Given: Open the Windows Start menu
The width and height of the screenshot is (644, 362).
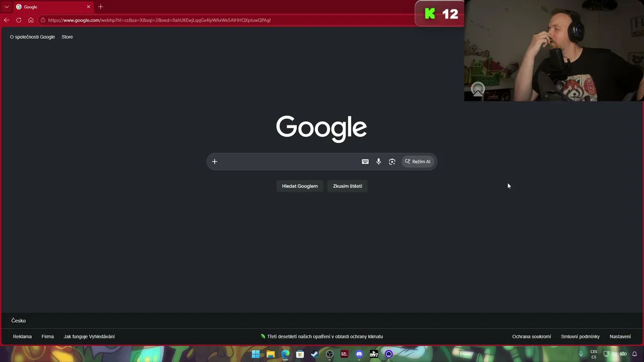Looking at the screenshot, I should [x=256, y=354].
